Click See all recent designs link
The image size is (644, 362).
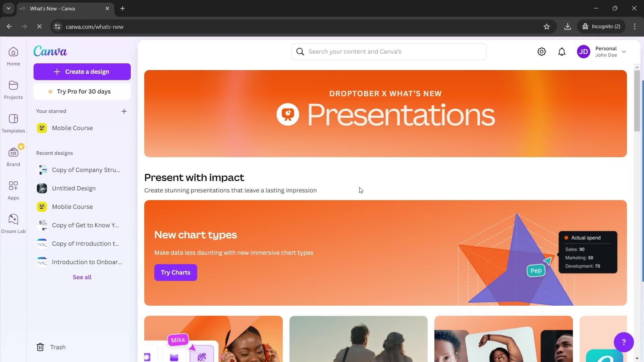pos(82,277)
